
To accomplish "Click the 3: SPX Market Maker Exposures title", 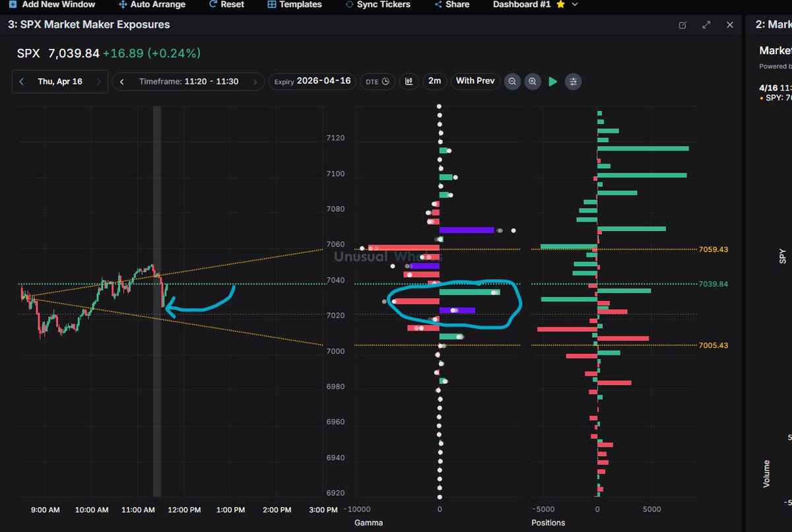I will pos(88,24).
